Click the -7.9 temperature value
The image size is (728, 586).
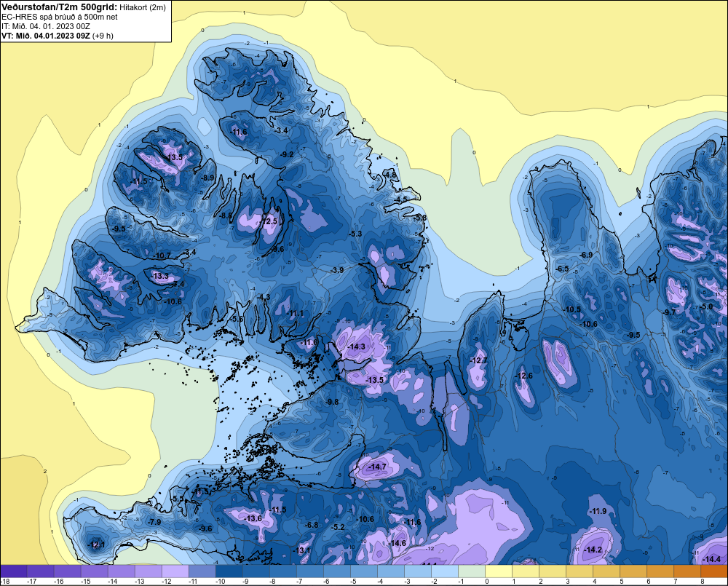pos(154,523)
